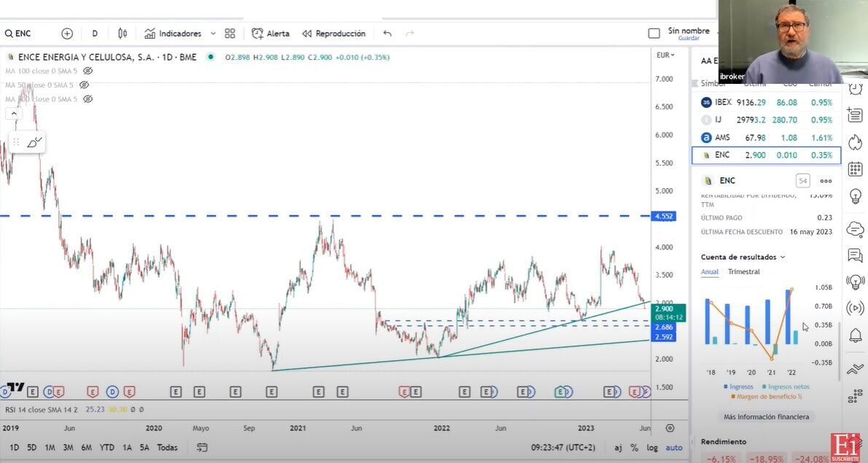Expand the Cuenta de resultados dropdown
This screenshot has width=868, height=463.
[743, 257]
